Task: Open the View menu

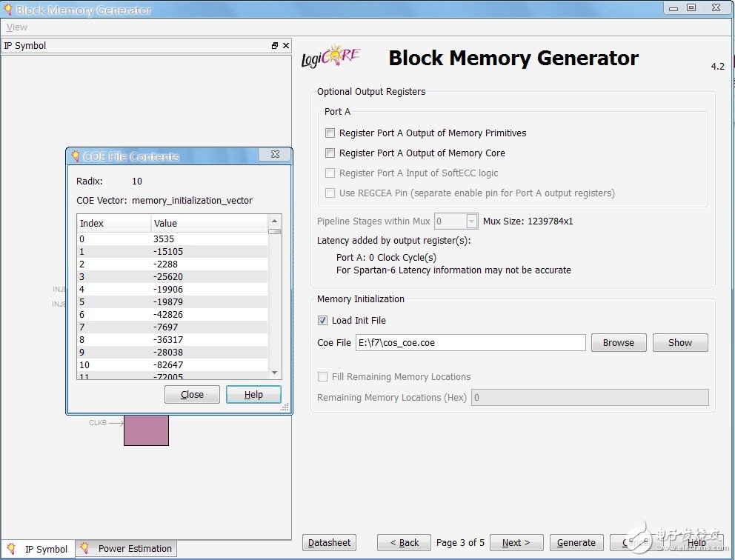Action: click(17, 27)
